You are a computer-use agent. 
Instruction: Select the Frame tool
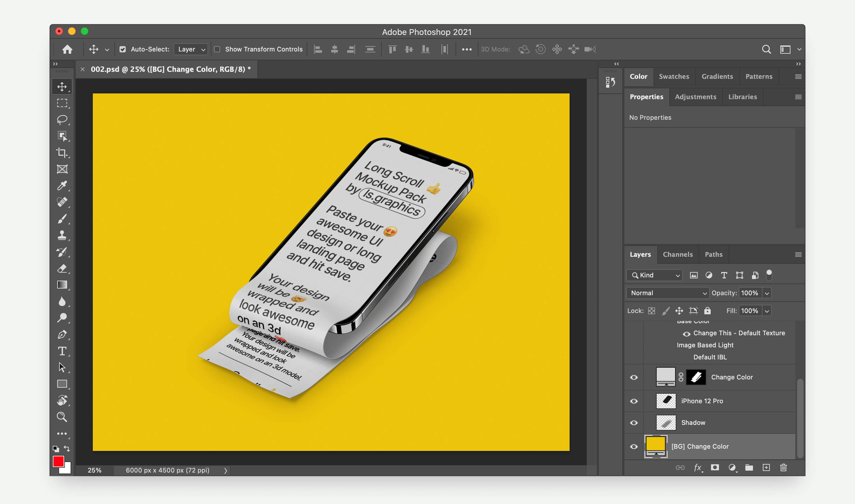[62, 169]
